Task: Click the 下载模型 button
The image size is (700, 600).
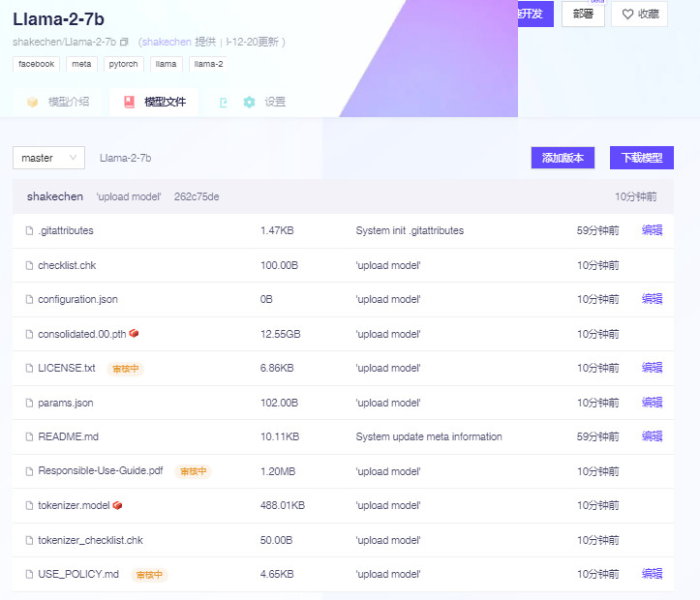Action: pos(641,158)
